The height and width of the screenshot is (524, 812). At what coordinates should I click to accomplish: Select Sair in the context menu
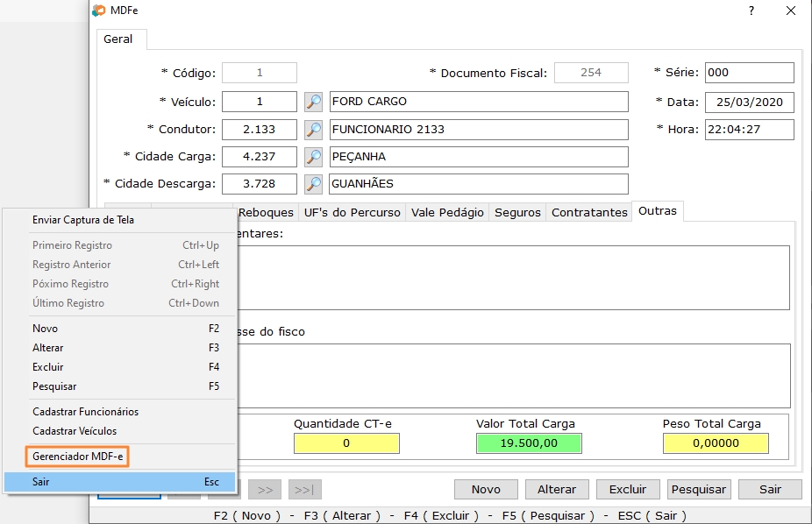(x=41, y=482)
